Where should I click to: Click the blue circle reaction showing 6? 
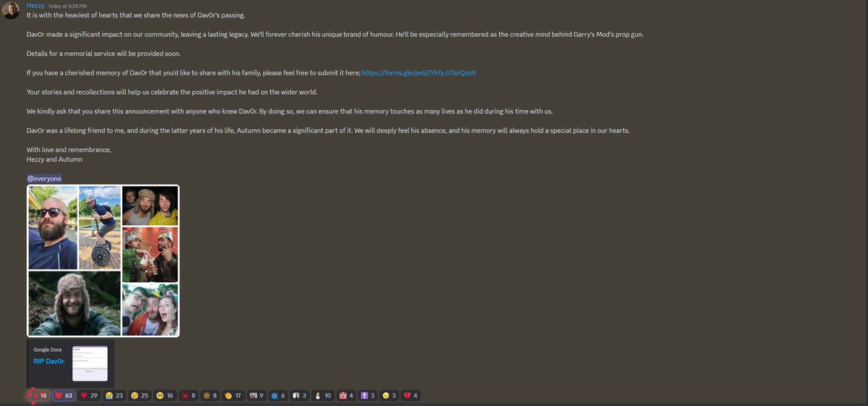[x=278, y=396]
